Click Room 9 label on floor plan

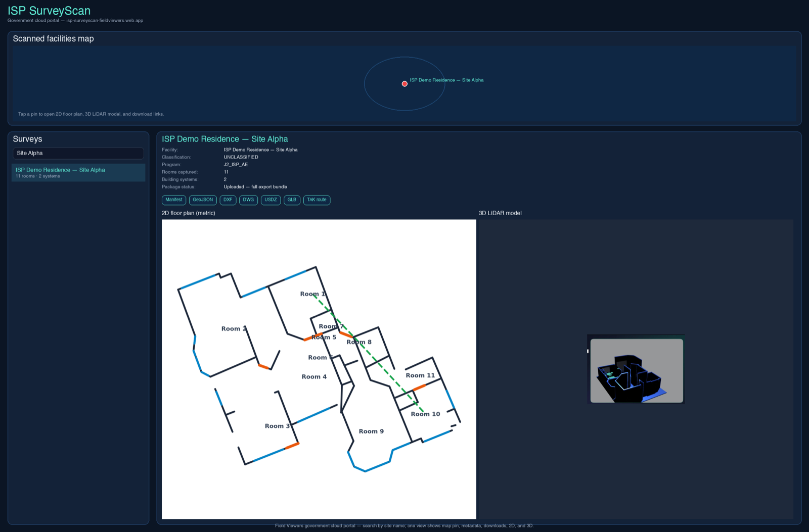[371, 431]
